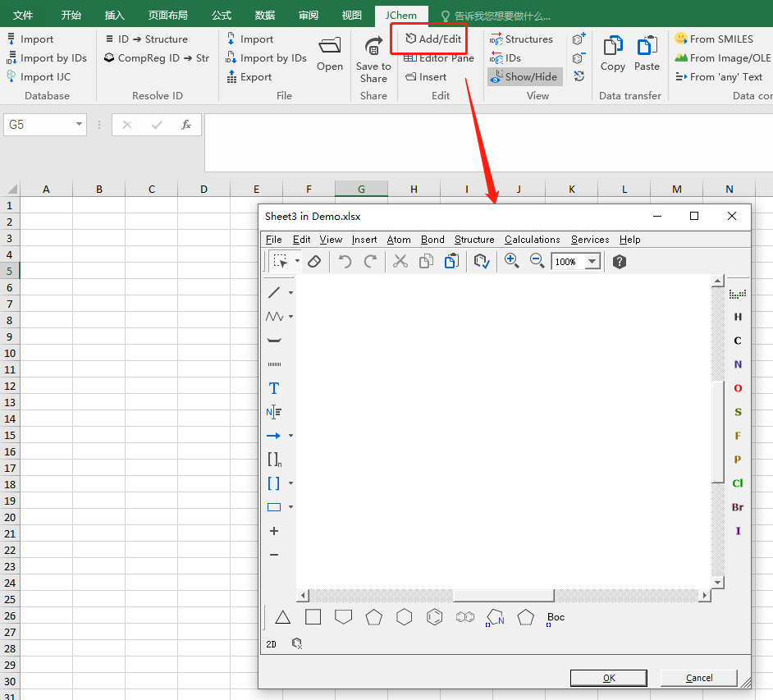Click the Open folder icon in File group
The width and height of the screenshot is (773, 700).
pyautogui.click(x=330, y=54)
